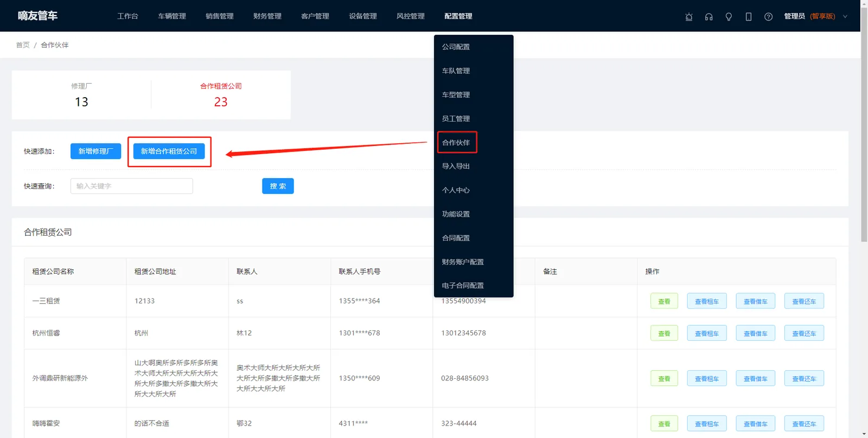
Task: Click the phone number 13012345678 cell
Action: pos(484,333)
